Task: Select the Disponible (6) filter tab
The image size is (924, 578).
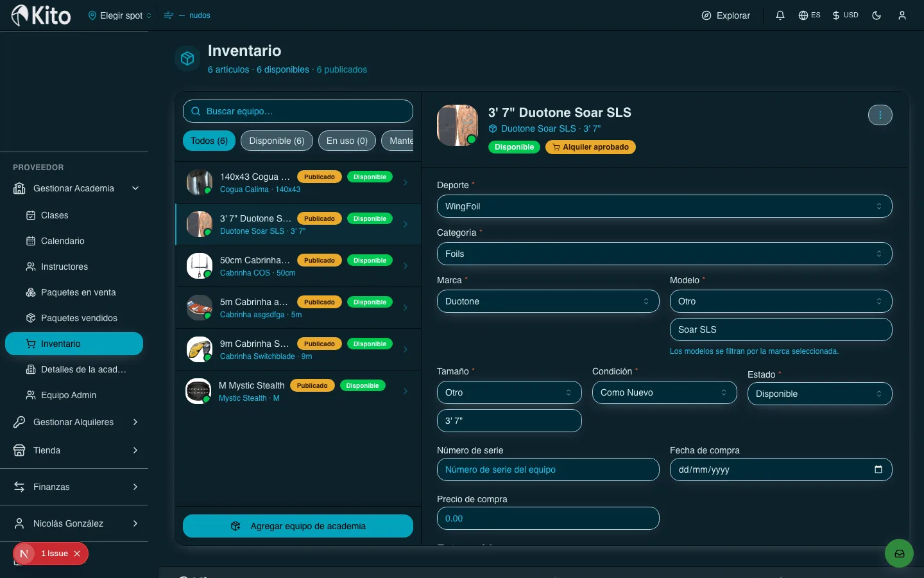Action: [x=277, y=141]
